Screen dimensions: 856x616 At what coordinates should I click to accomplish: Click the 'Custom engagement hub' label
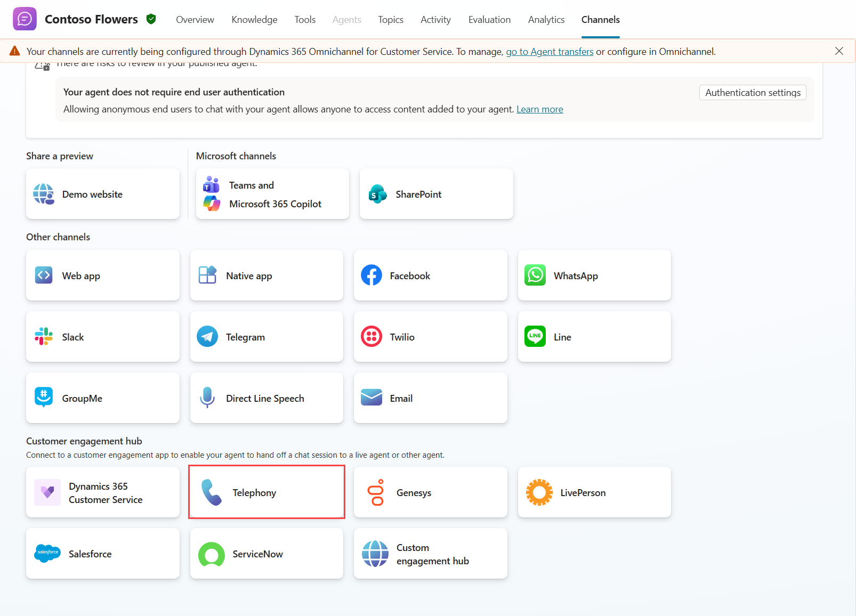point(433,554)
